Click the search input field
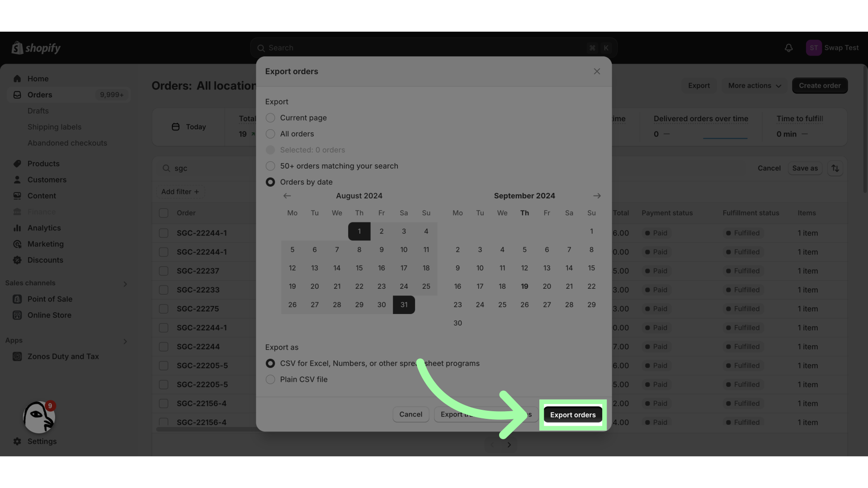This screenshot has height=488, width=868. pos(434,47)
